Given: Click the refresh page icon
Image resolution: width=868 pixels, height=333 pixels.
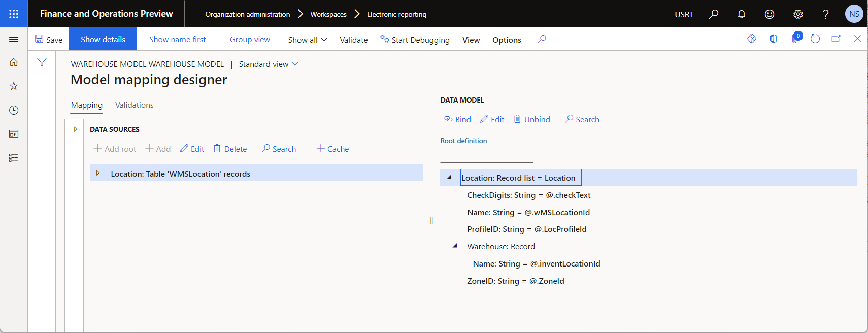Looking at the screenshot, I should [815, 39].
